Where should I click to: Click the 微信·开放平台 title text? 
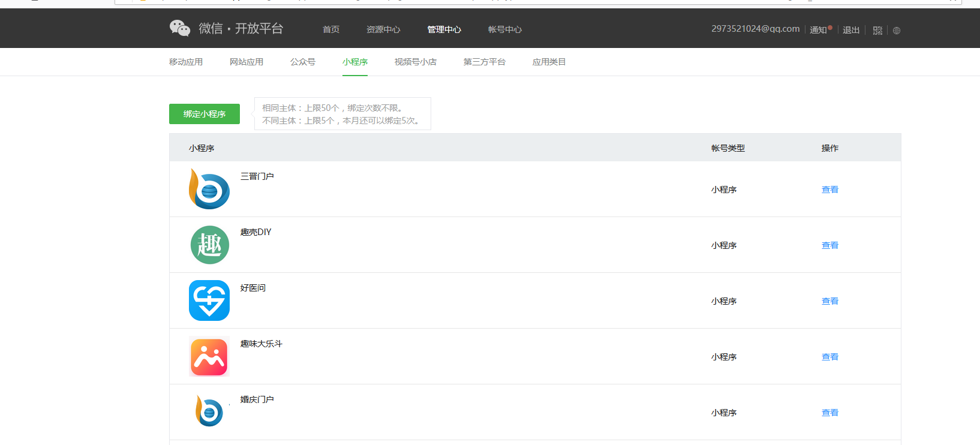pyautogui.click(x=241, y=28)
